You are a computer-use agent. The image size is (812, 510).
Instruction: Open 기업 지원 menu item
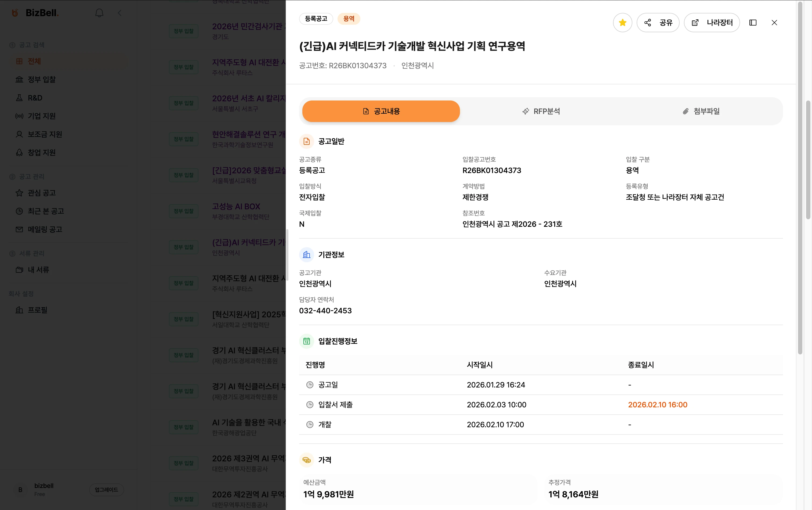coord(41,116)
